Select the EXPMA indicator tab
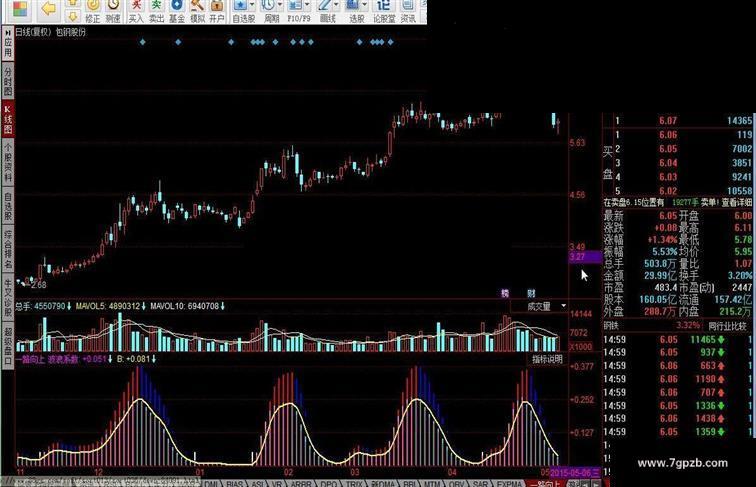The width and height of the screenshot is (756, 487). pos(509,483)
